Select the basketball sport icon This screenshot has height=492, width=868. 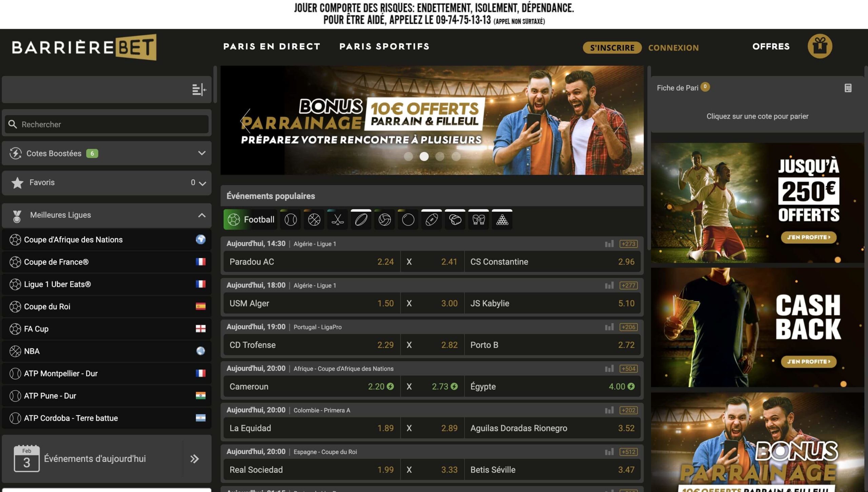tap(314, 220)
